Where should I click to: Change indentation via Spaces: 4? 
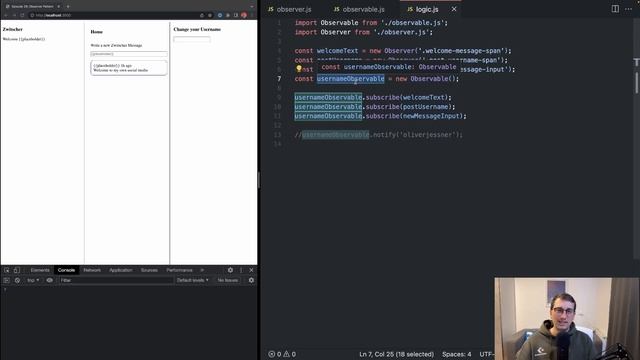456,354
